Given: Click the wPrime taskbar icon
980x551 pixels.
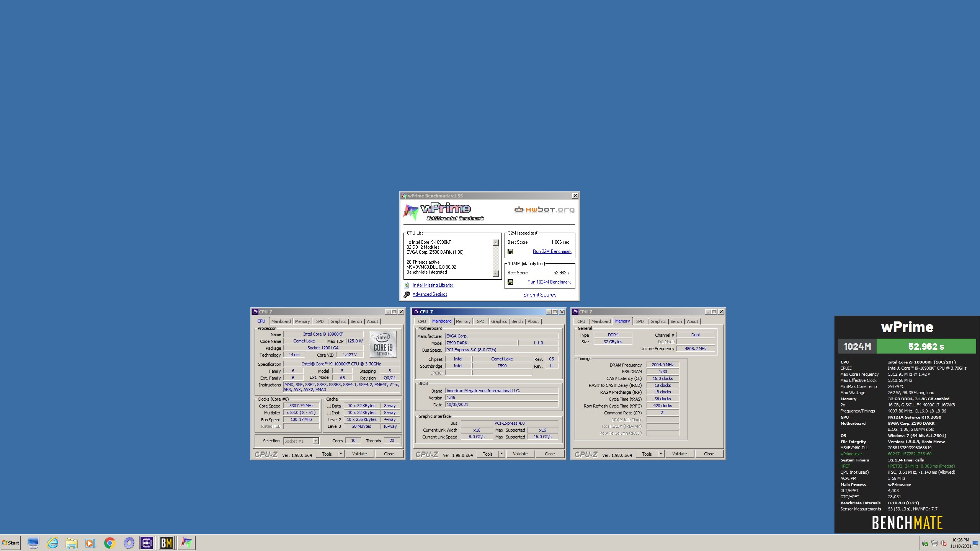Looking at the screenshot, I should (186, 543).
